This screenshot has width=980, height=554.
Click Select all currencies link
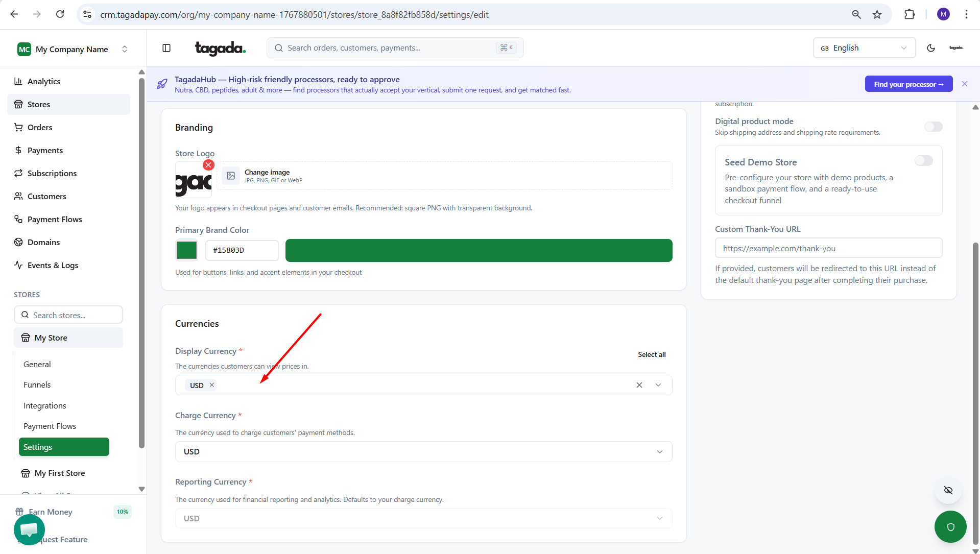651,354
